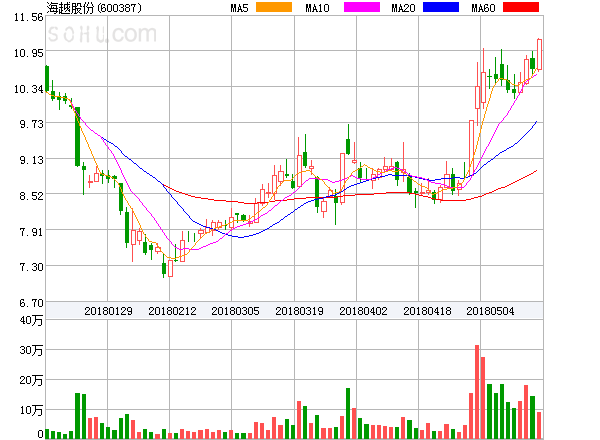The height and width of the screenshot is (440, 600).
Task: Click the 7.91 price axis label
Action: [31, 232]
